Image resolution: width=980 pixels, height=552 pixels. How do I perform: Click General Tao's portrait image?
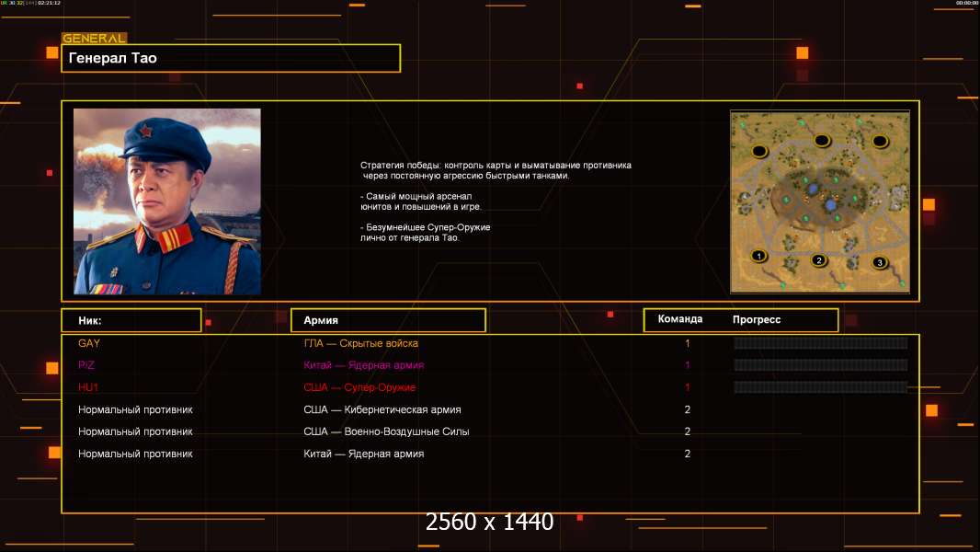[167, 201]
